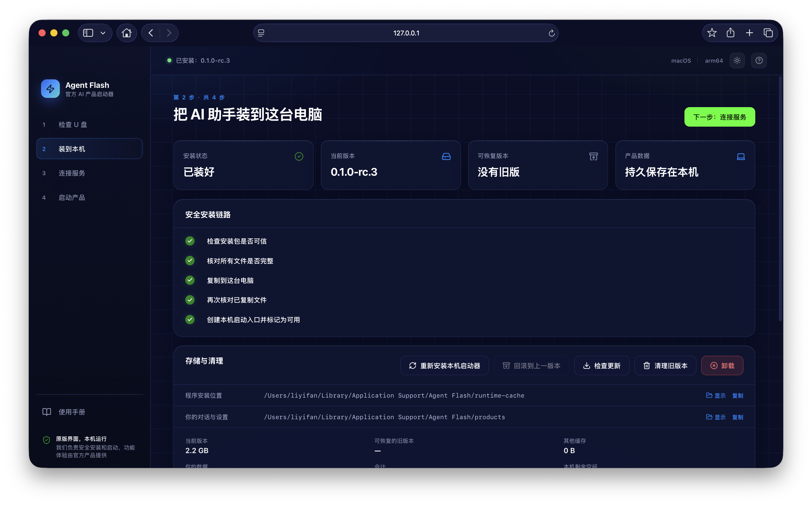Click 已安装：0.1.0-rc.3 status text
The width and height of the screenshot is (812, 506).
click(x=202, y=61)
